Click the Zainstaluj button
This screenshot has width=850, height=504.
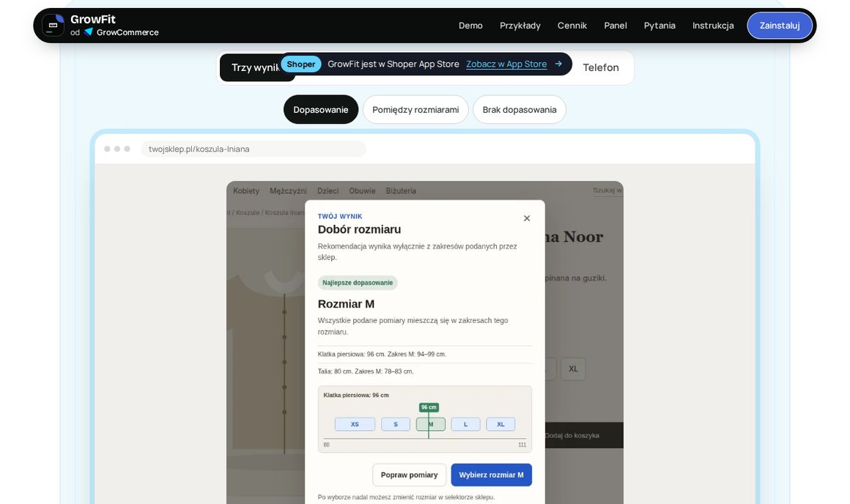click(780, 26)
